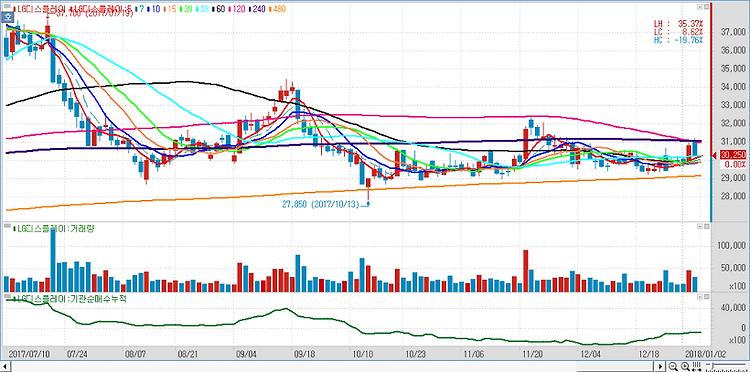Click the 11/20 date axis label

coord(532,354)
